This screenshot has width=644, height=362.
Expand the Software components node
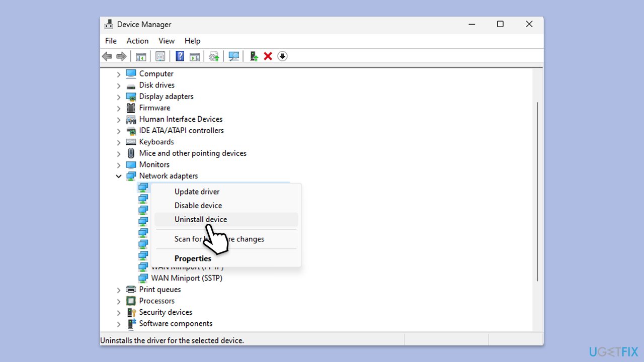(x=119, y=324)
